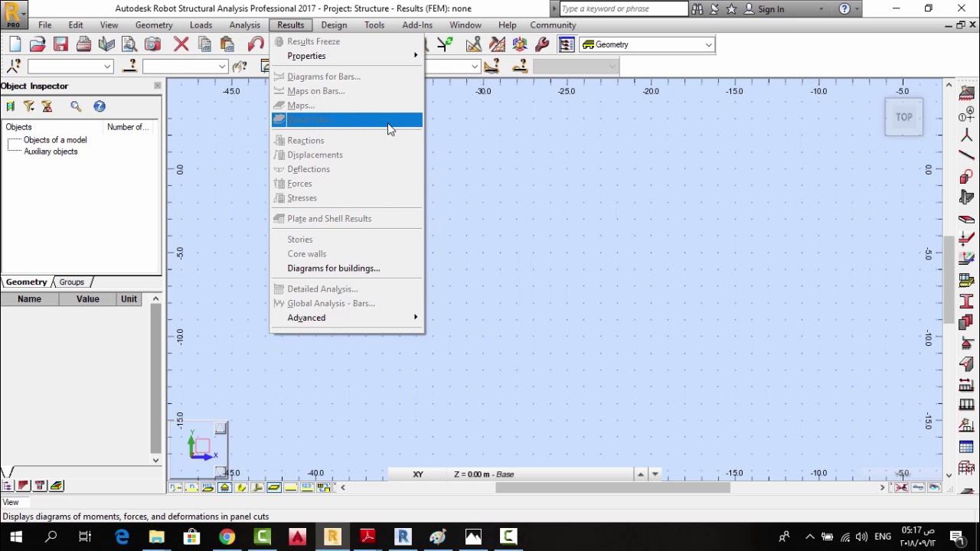Click the layout selection icon beside Geometry dropdown
Image resolution: width=980 pixels, height=551 pixels.
(566, 44)
